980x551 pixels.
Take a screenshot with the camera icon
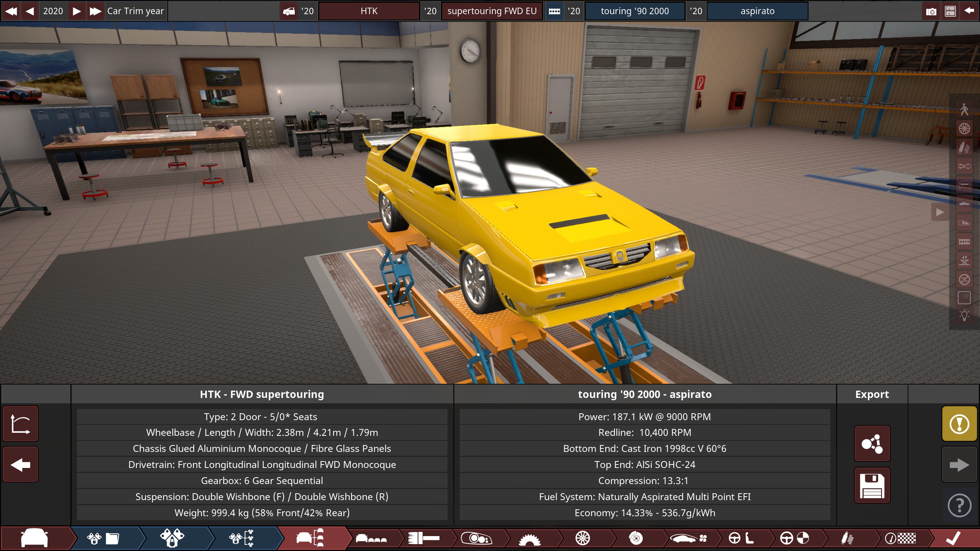coord(931,11)
